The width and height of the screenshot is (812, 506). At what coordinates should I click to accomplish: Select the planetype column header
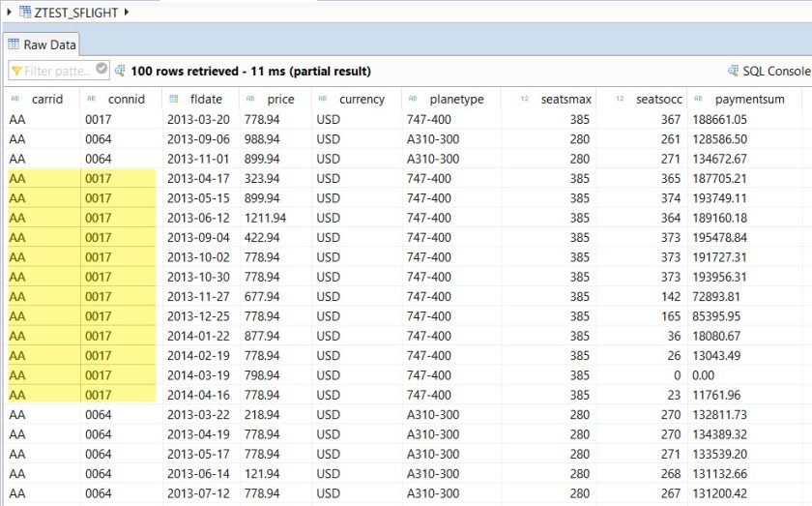click(x=457, y=99)
